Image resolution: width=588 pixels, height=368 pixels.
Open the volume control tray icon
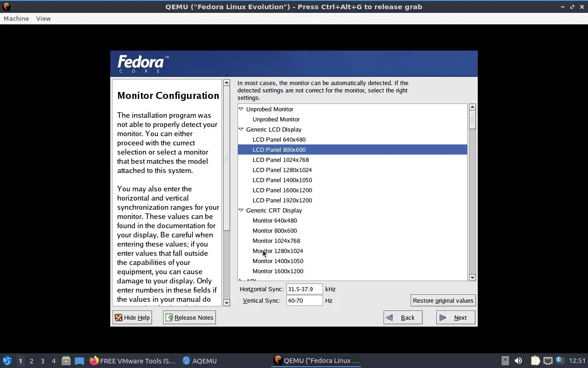pos(518,361)
